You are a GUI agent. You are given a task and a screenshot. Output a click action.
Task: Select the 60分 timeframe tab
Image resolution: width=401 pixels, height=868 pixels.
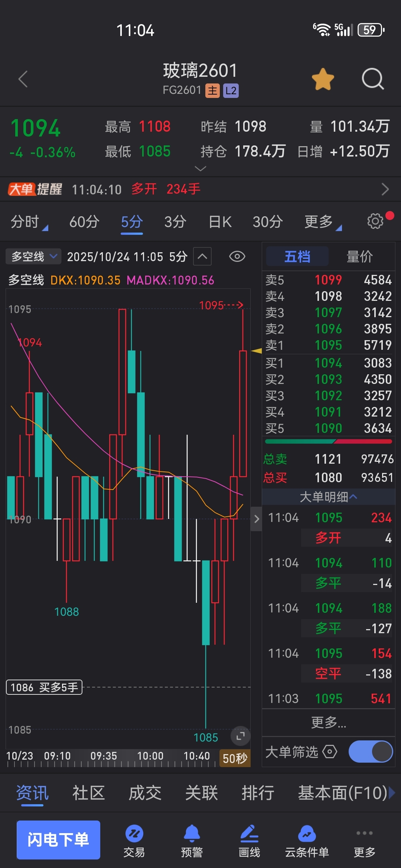[84, 222]
